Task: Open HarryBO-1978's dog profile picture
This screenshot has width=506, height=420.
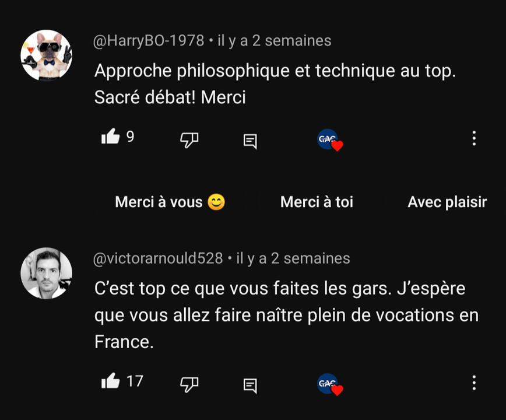Action: [x=46, y=55]
